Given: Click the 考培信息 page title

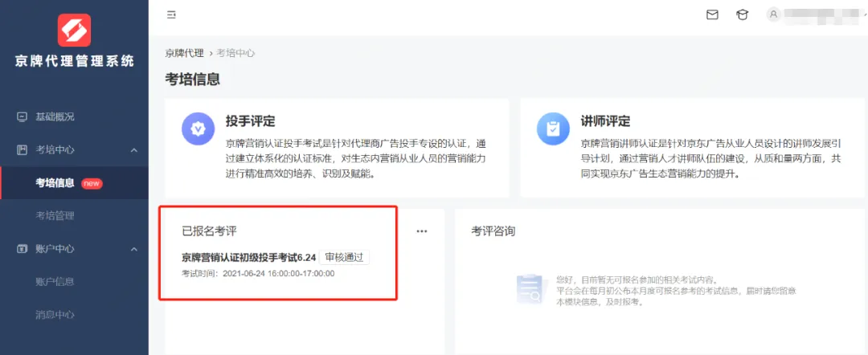Looking at the screenshot, I should click(x=193, y=79).
